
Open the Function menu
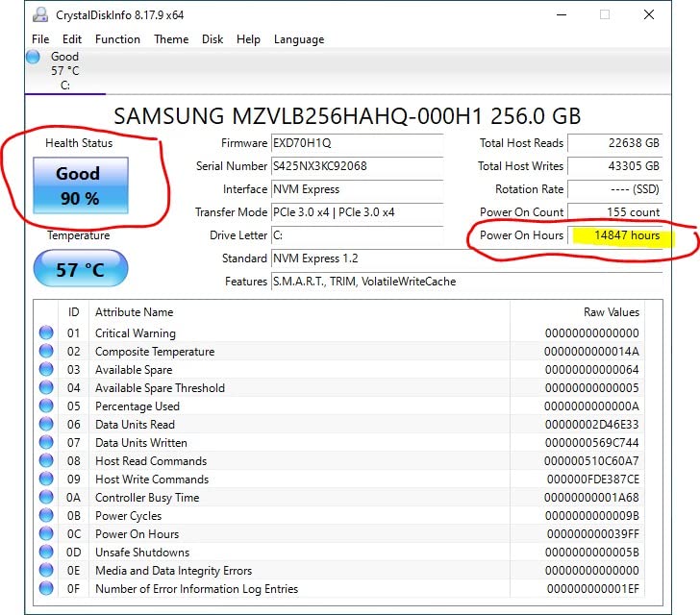[x=117, y=39]
